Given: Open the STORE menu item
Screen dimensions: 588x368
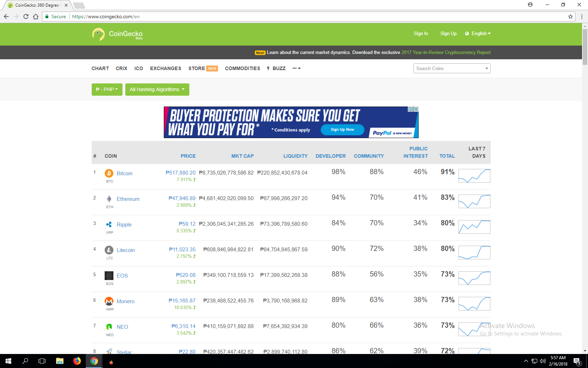Looking at the screenshot, I should pyautogui.click(x=197, y=68).
